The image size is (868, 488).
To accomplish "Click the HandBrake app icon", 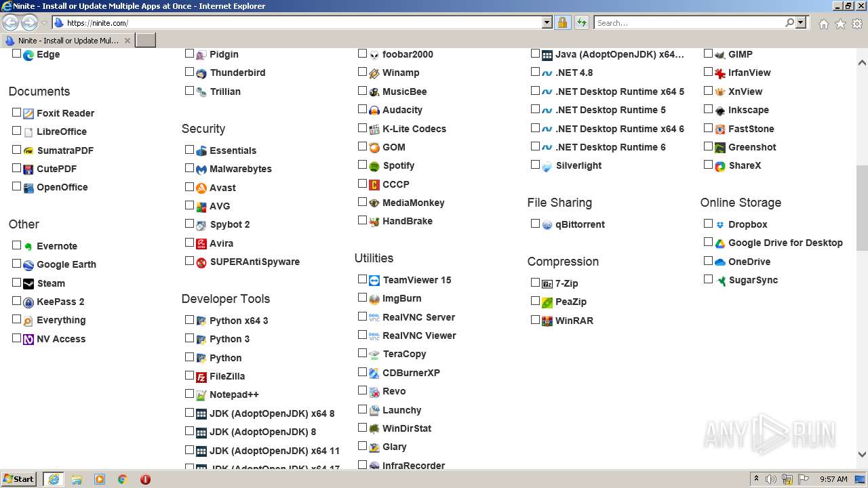I will (x=374, y=222).
